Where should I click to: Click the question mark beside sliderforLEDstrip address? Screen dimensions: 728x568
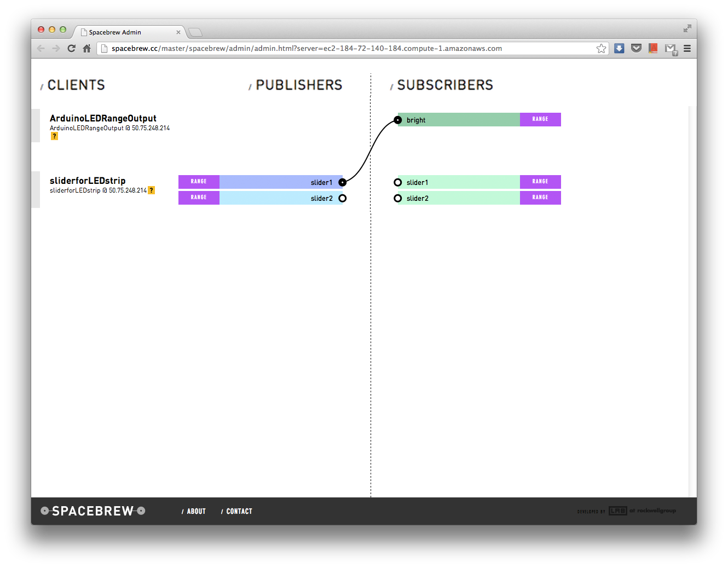[x=152, y=190]
